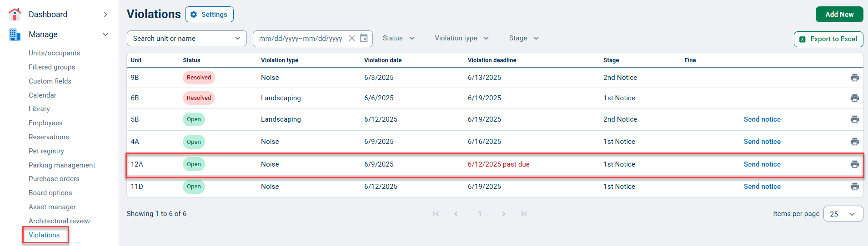Open the Violation type filter dropdown
The height and width of the screenshot is (246, 868).
[462, 38]
